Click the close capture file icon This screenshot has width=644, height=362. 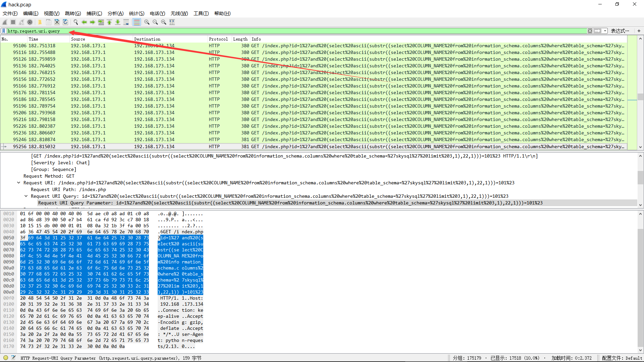click(57, 22)
